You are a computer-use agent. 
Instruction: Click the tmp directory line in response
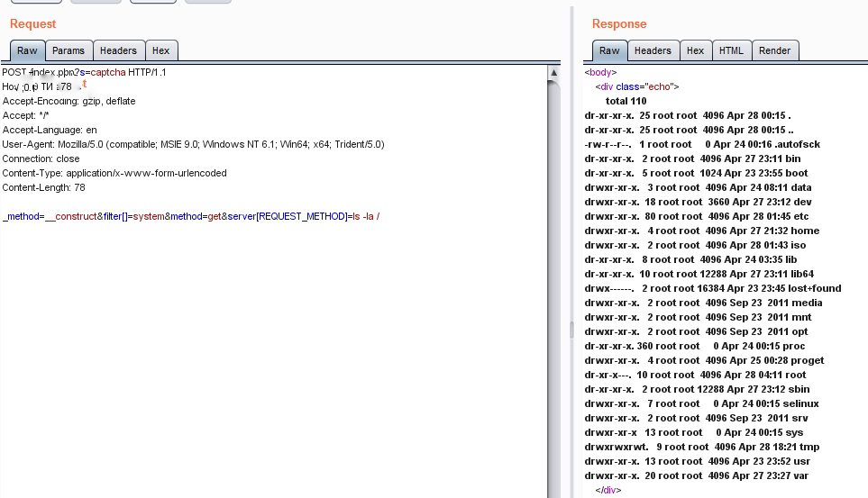[x=701, y=447]
